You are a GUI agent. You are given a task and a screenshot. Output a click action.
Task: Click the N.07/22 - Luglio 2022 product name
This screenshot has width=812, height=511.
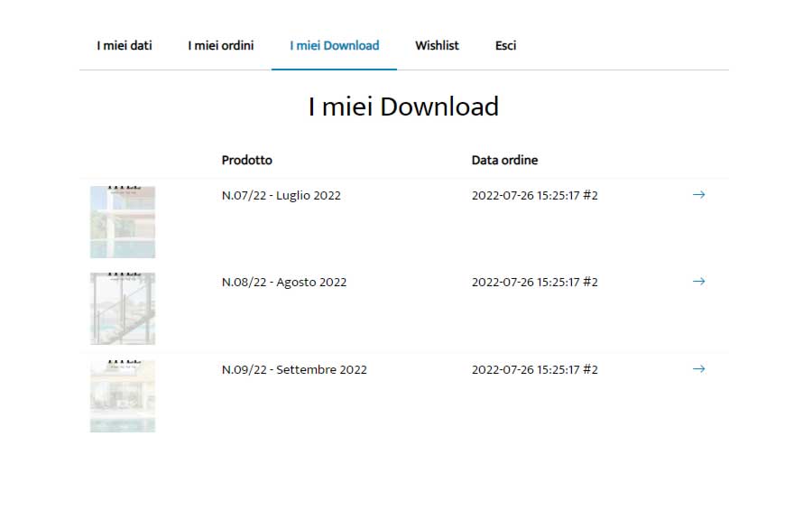[x=281, y=195]
